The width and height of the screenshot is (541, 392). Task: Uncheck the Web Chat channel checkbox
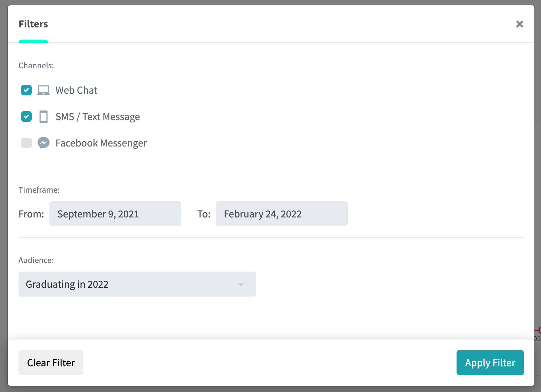pyautogui.click(x=26, y=90)
